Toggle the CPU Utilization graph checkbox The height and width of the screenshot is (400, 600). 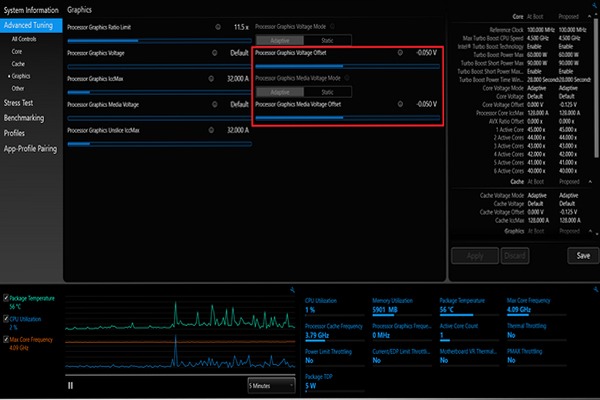tap(6, 318)
